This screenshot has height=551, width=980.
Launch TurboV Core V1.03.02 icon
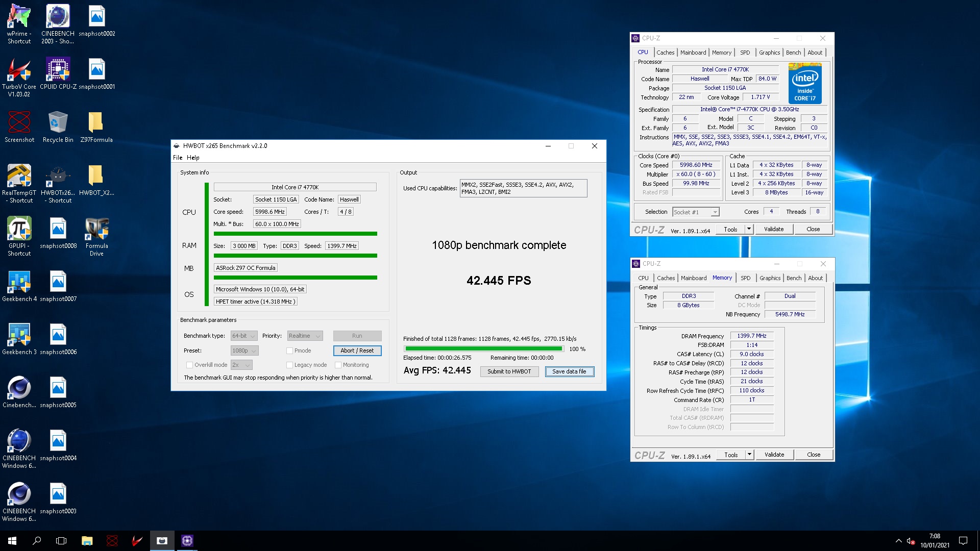point(19,77)
